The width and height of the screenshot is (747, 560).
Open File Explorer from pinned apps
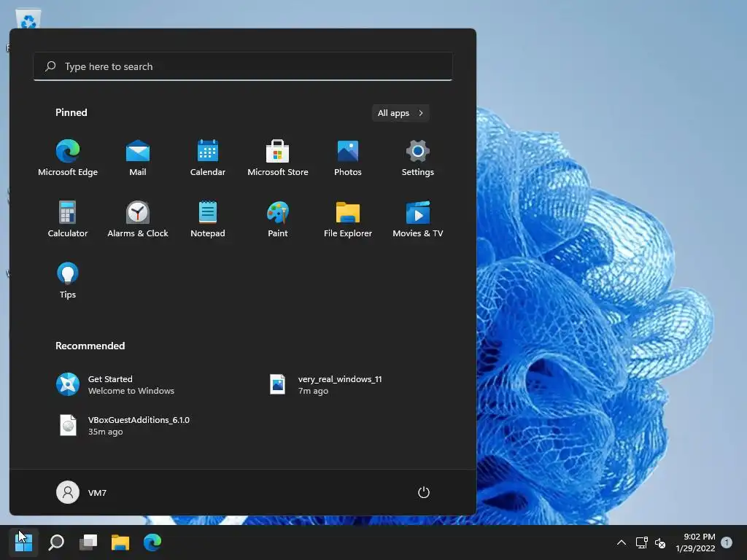pos(348,219)
